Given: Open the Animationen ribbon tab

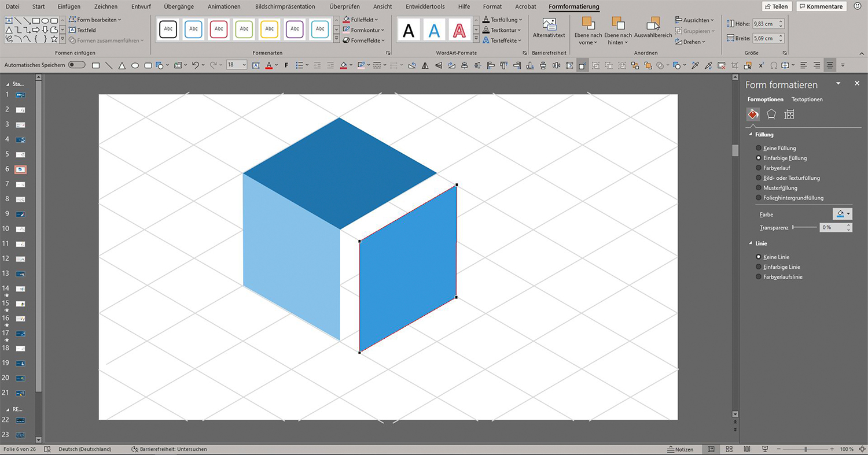Looking at the screenshot, I should click(x=223, y=6).
